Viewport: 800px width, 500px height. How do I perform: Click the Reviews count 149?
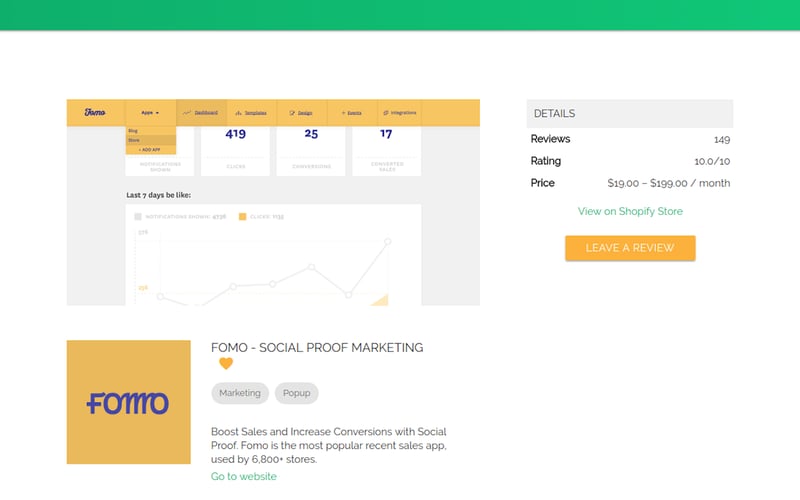coord(722,139)
